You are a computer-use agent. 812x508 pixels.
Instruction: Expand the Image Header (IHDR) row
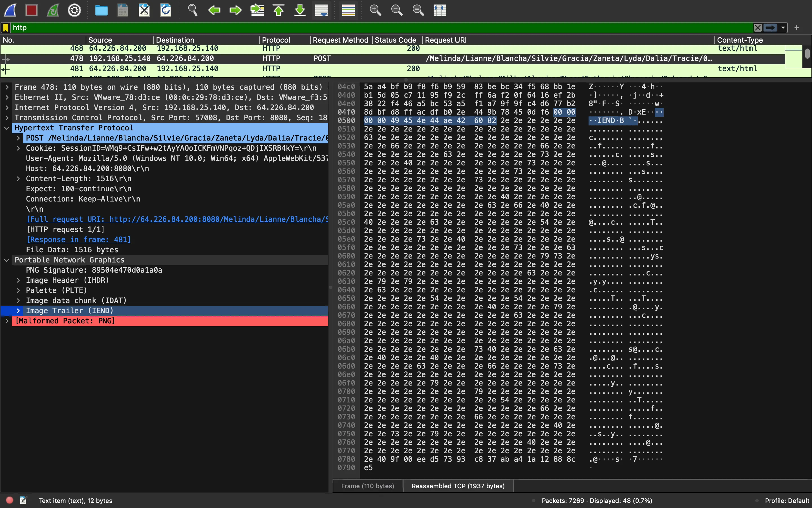pyautogui.click(x=18, y=280)
